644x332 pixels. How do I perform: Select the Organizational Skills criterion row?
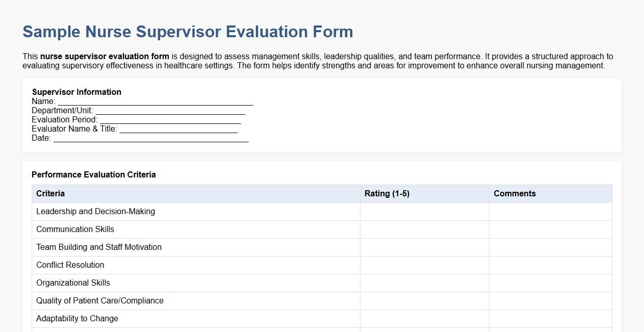click(73, 283)
